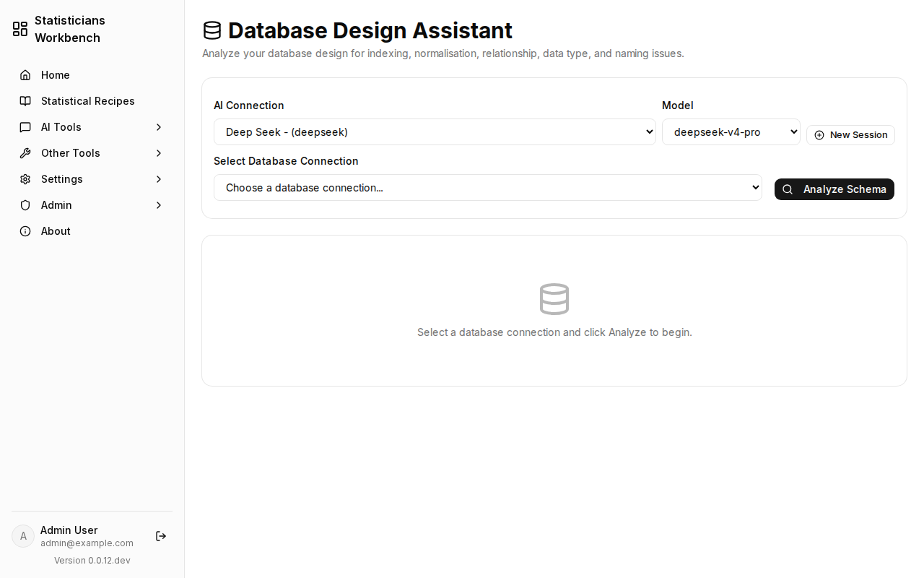Screen dimensions: 924x578
Task: Open the Choose a database connection dropdown
Action: [x=488, y=188]
